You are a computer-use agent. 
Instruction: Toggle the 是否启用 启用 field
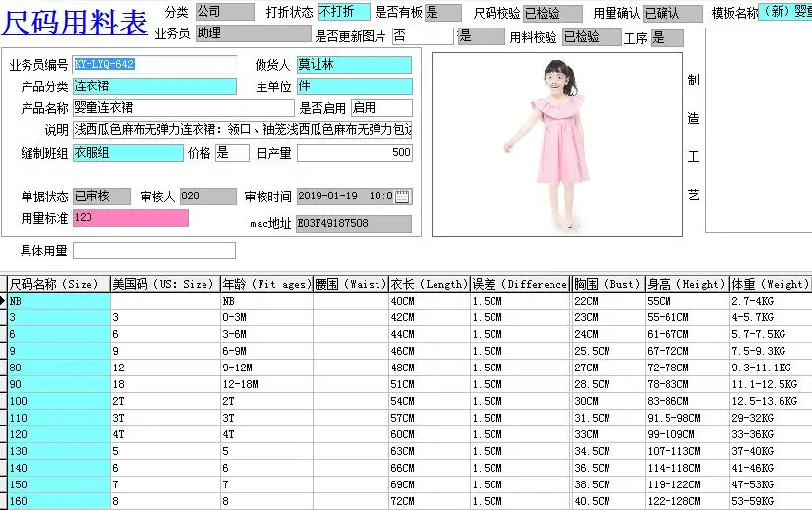point(381,108)
